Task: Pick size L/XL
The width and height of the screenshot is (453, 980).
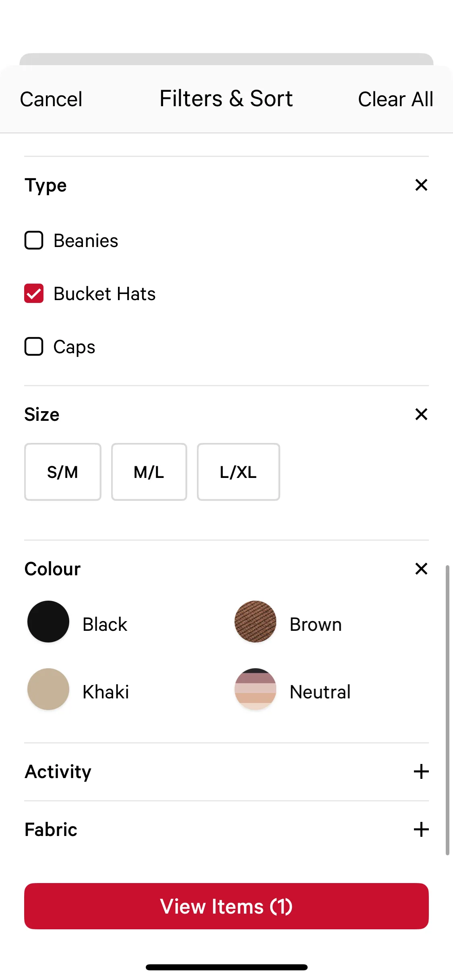Action: click(238, 472)
